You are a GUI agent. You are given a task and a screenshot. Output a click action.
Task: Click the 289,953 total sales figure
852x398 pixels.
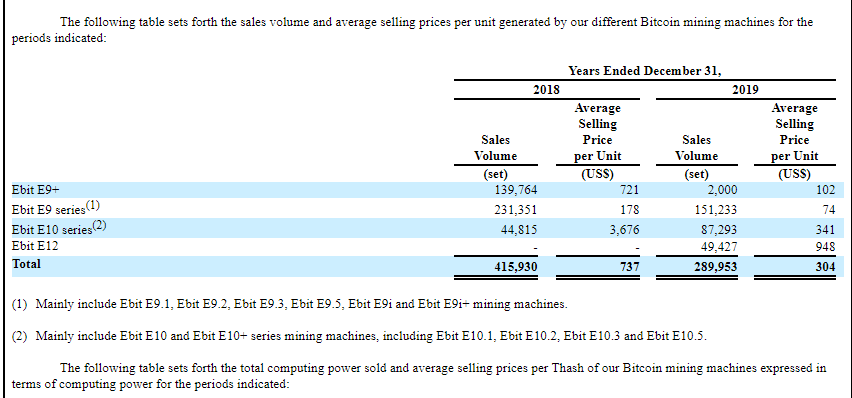(x=716, y=268)
